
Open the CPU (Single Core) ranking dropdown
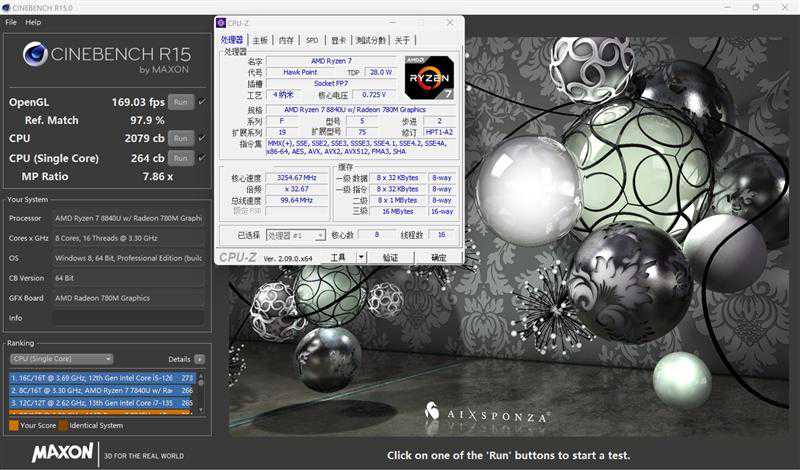click(x=62, y=359)
